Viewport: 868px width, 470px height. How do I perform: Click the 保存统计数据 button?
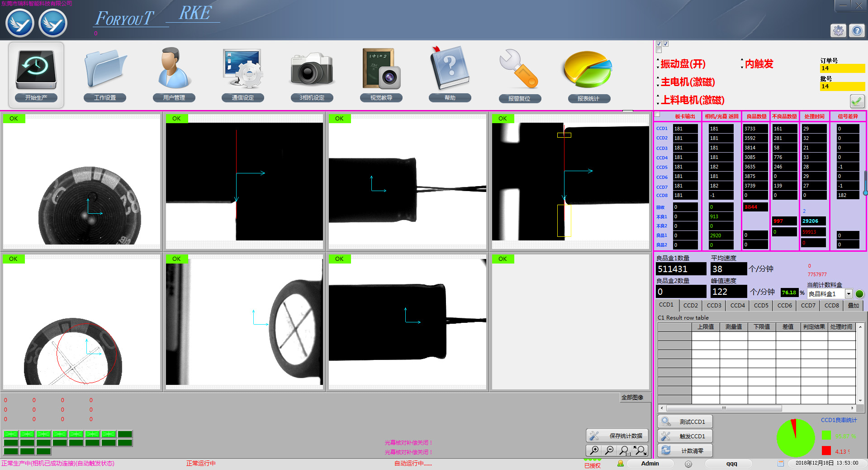[x=617, y=436]
